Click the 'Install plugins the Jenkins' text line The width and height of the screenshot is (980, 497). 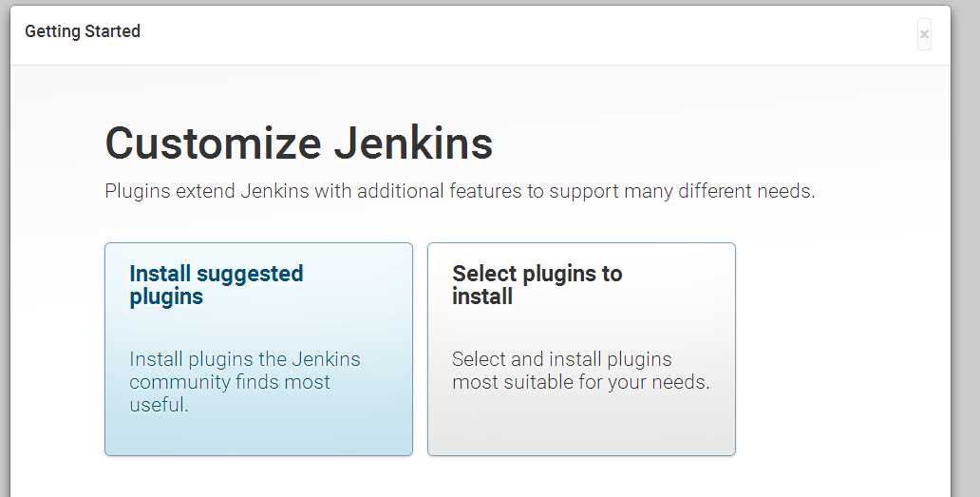[245, 359]
